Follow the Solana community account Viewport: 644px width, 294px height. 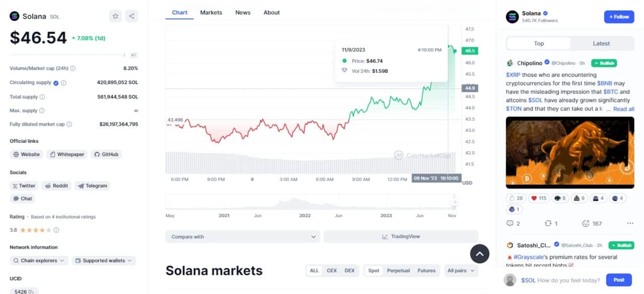pos(619,17)
